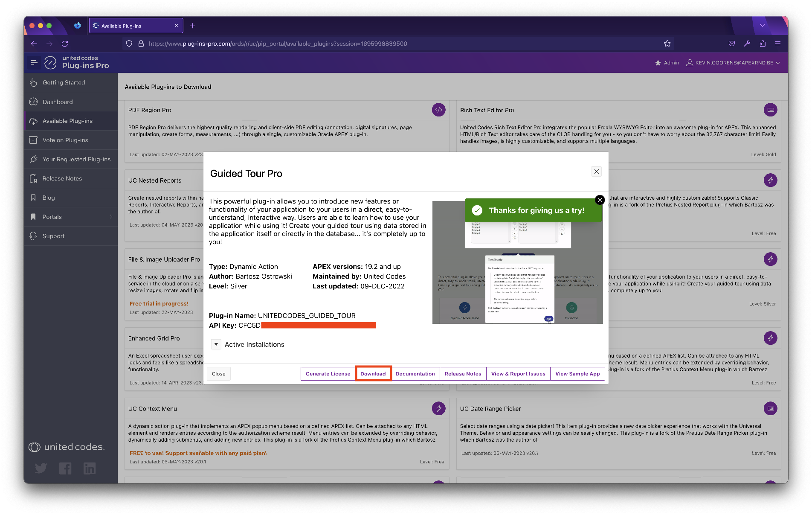Open the LinkedIn link in sidebar footer
This screenshot has width=812, height=515.
[x=90, y=468]
